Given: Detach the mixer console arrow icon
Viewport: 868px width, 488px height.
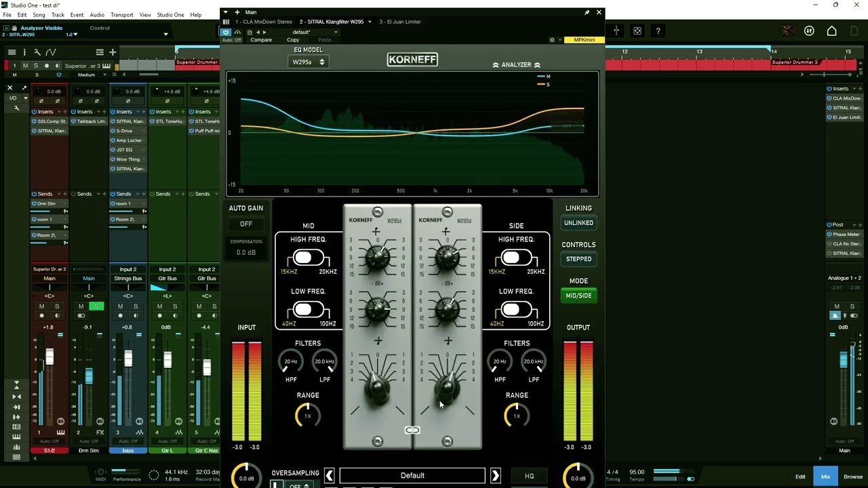Looking at the screenshot, I should point(24,88).
